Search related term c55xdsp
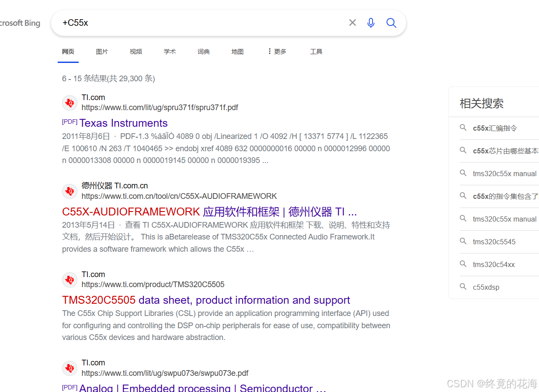This screenshot has width=539, height=392. (x=486, y=287)
